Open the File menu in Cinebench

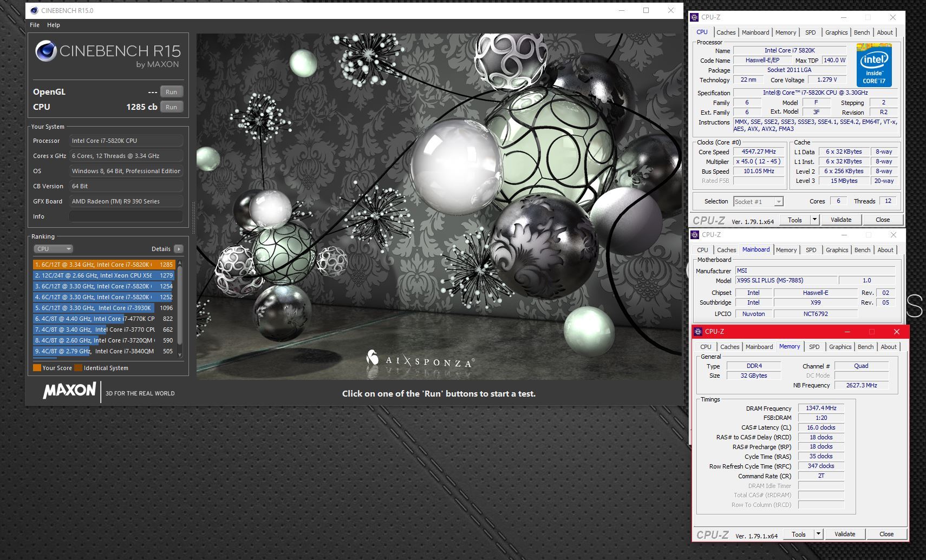[35, 25]
